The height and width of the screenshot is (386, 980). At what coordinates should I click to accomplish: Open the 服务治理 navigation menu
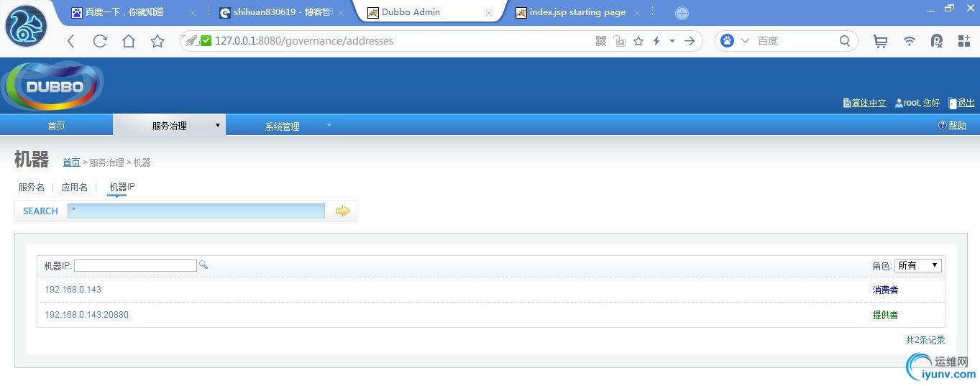(x=169, y=126)
